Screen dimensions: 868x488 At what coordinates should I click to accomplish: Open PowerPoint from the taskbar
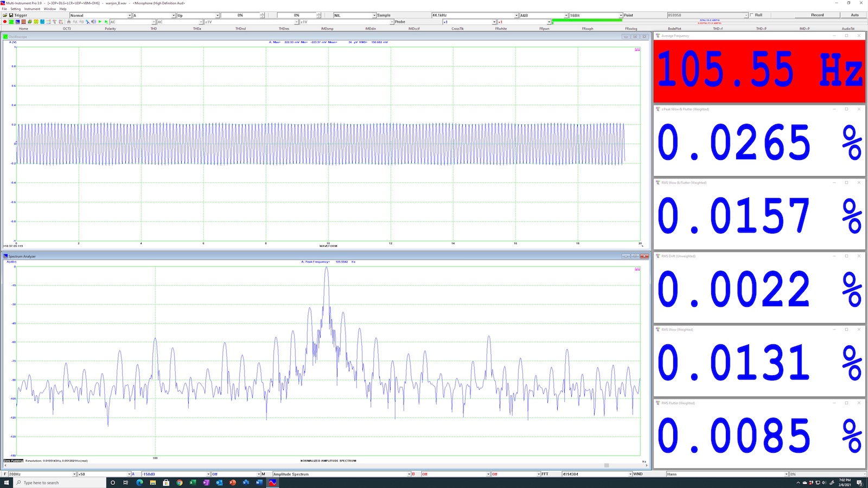click(x=233, y=483)
